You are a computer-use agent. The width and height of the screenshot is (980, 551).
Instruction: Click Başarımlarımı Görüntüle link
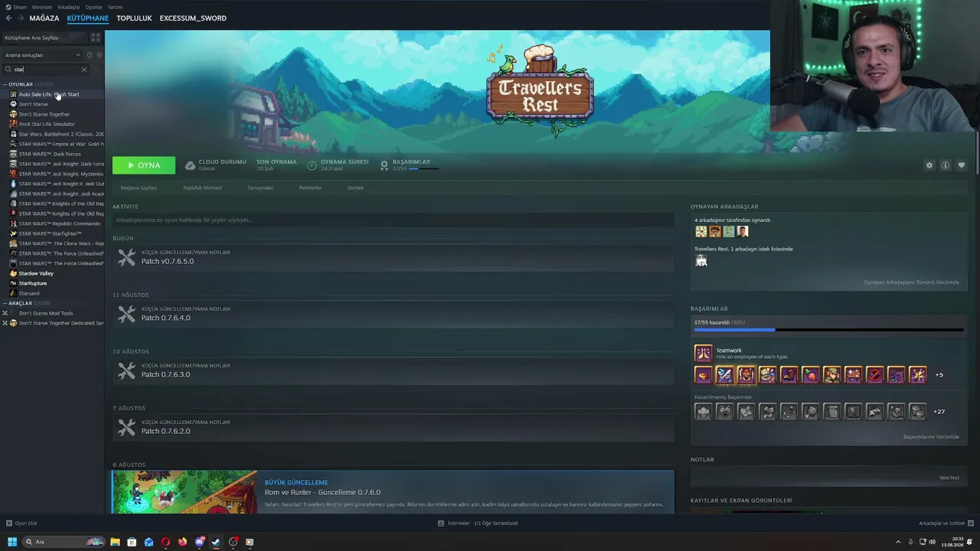point(931,437)
